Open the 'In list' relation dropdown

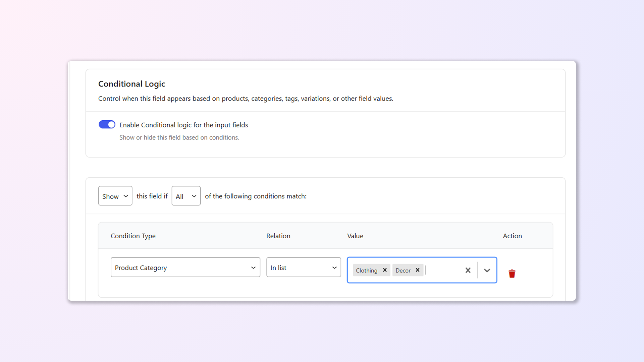(x=303, y=267)
